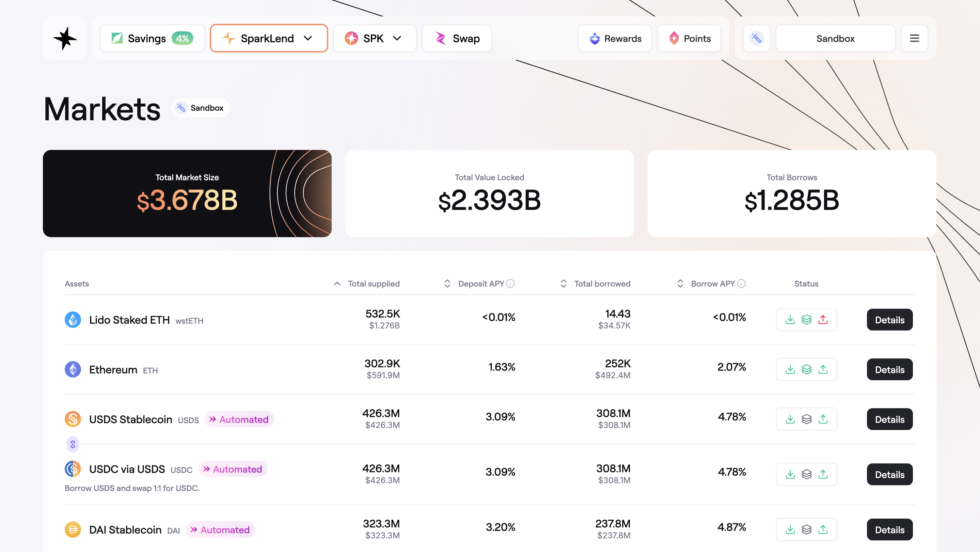Click the sandbox wand icon in header
Viewport: 980px width, 552px height.
click(756, 39)
